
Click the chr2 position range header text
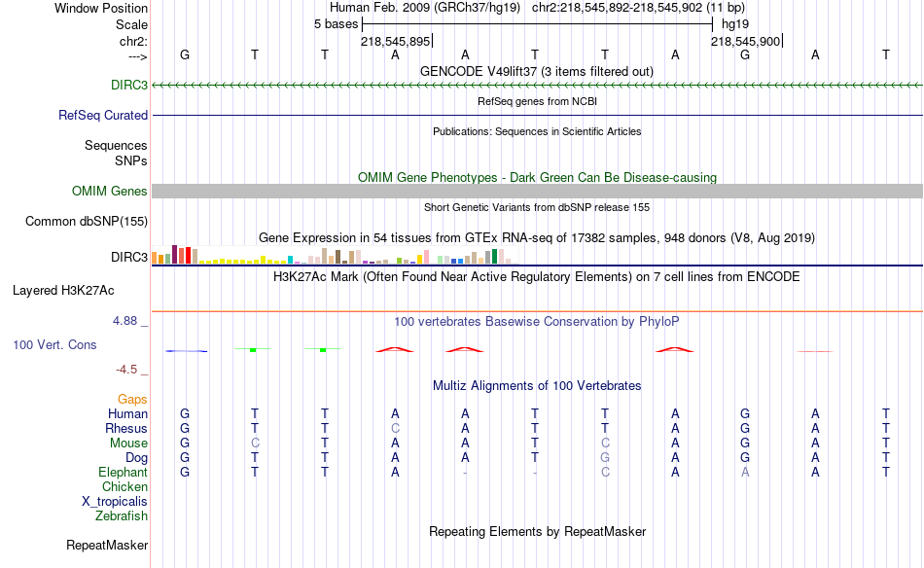(x=638, y=8)
